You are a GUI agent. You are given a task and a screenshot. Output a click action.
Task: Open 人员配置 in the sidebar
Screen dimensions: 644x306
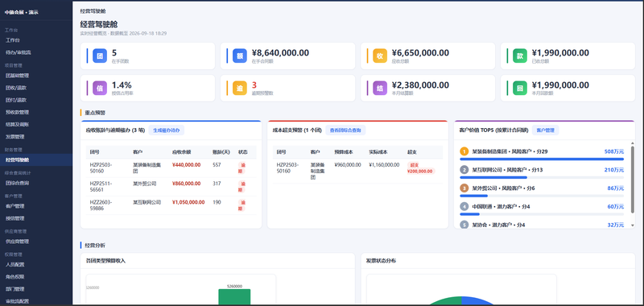pos(14,264)
